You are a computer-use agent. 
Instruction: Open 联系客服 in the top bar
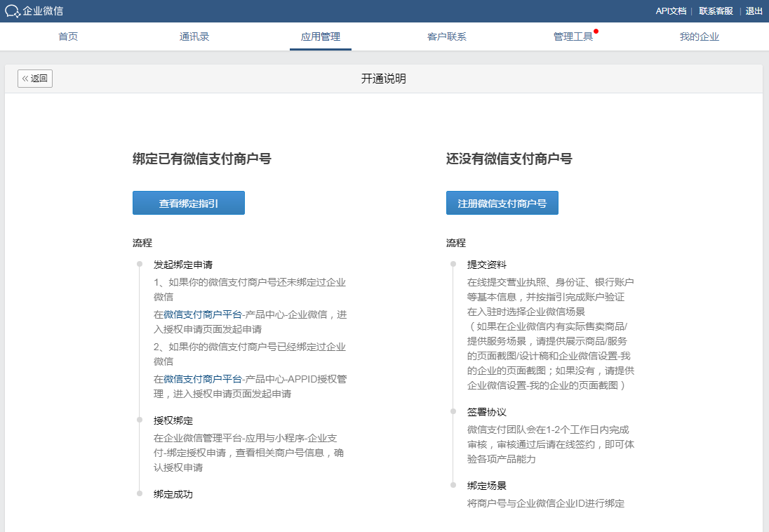click(716, 11)
